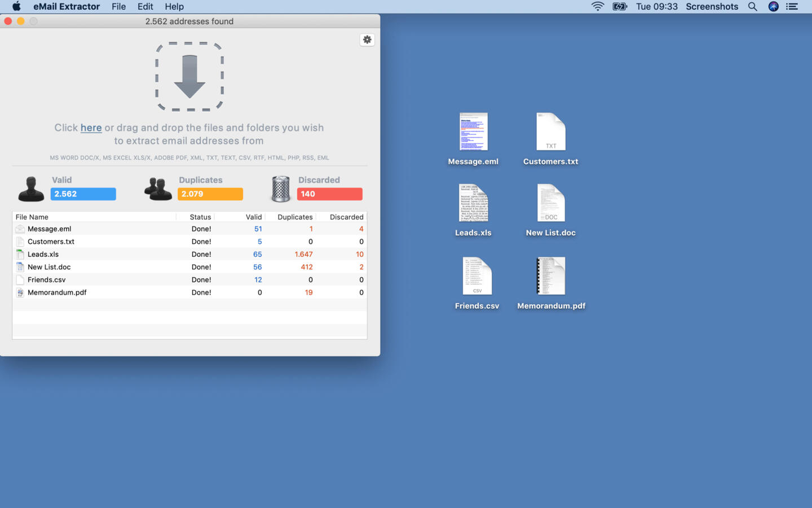
Task: Open Spotlight search from the menu bar
Action: pyautogui.click(x=753, y=6)
